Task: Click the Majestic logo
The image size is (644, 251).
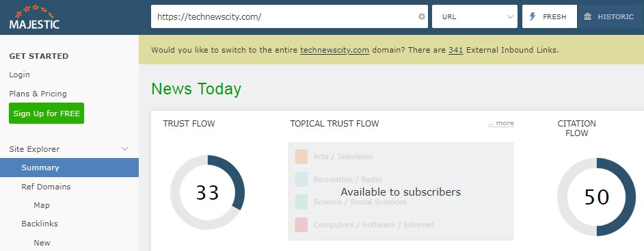Action: [34, 17]
